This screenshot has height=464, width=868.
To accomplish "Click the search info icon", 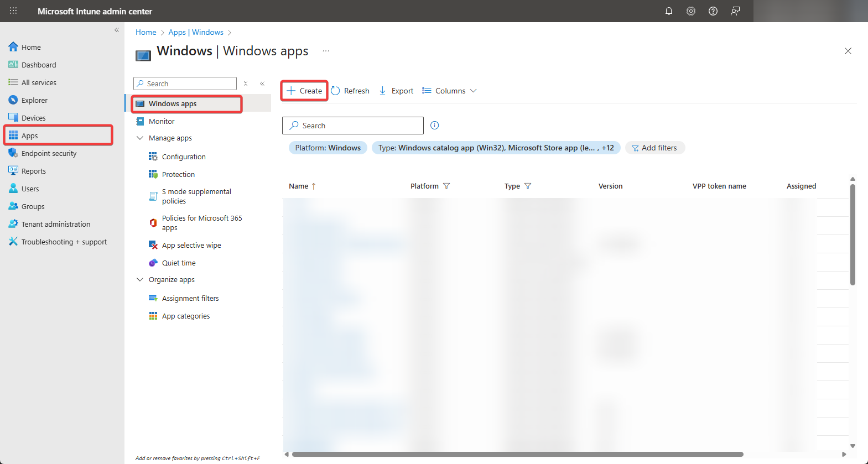I will (434, 126).
